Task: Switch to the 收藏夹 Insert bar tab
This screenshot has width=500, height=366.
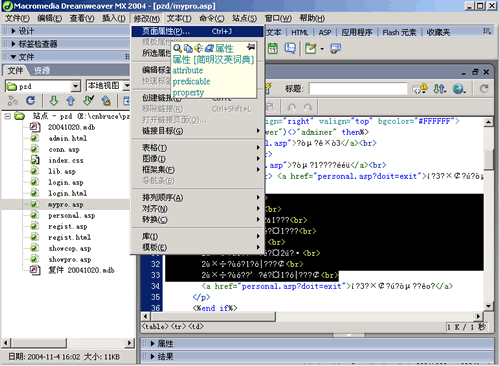Action: (438, 32)
